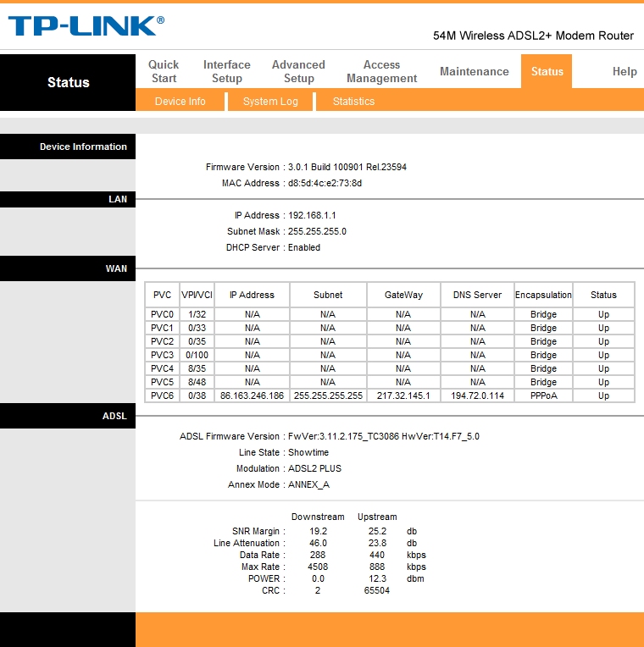Viewport: 644px width, 647px height.
Task: Click upstream SNR Margin 25.2
Action: click(x=377, y=532)
